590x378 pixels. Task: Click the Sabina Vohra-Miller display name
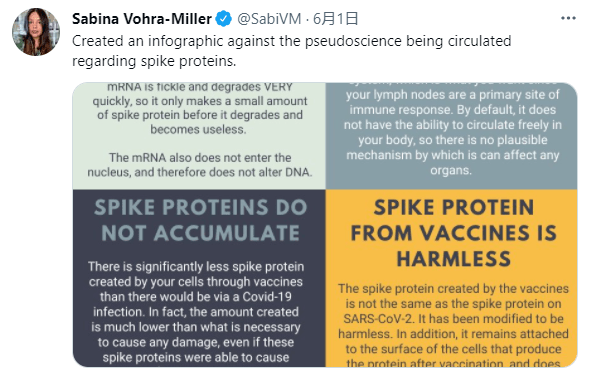pyautogui.click(x=142, y=19)
